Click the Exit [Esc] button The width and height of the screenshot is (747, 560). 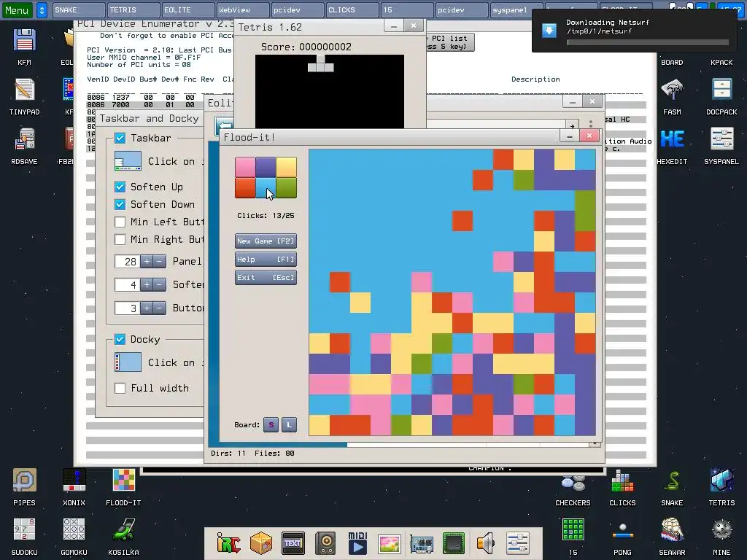pyautogui.click(x=266, y=278)
